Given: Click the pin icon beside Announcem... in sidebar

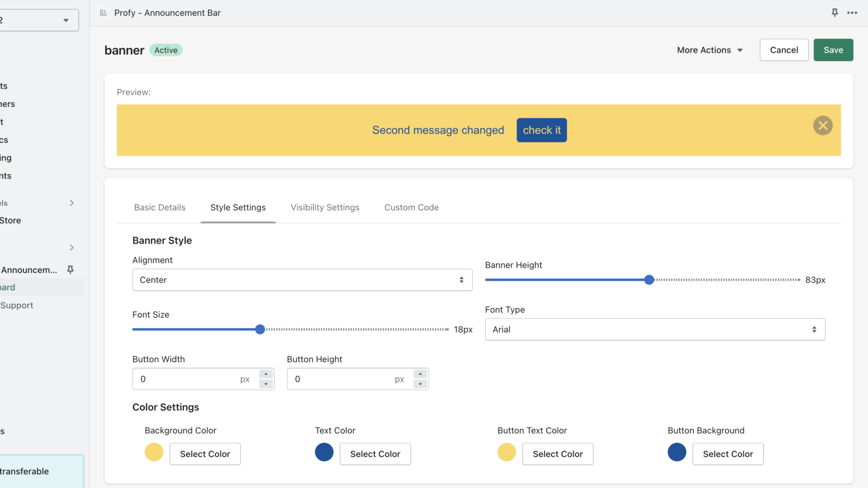Looking at the screenshot, I should tap(70, 269).
